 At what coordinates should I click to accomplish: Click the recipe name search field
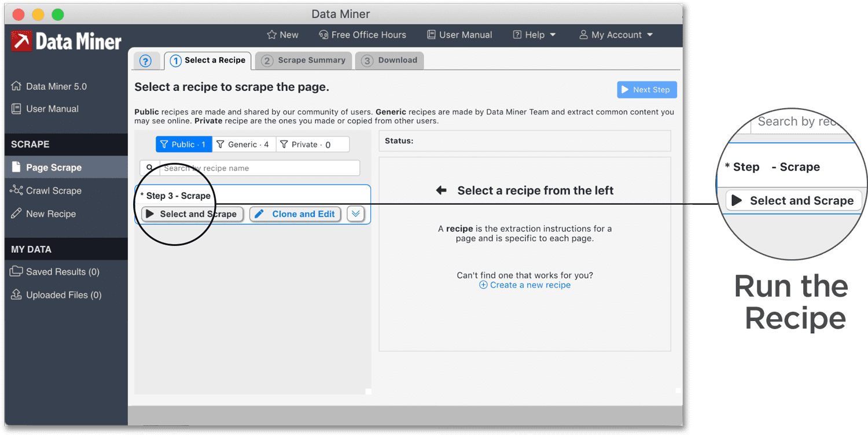coord(259,168)
